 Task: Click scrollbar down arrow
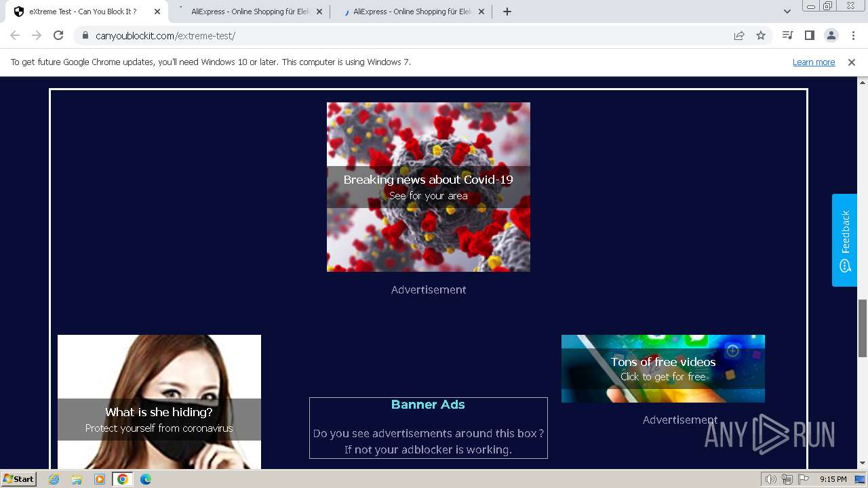pyautogui.click(x=863, y=464)
